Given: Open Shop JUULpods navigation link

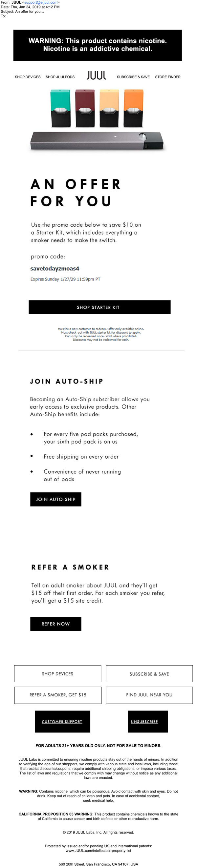Looking at the screenshot, I should click(x=60, y=77).
